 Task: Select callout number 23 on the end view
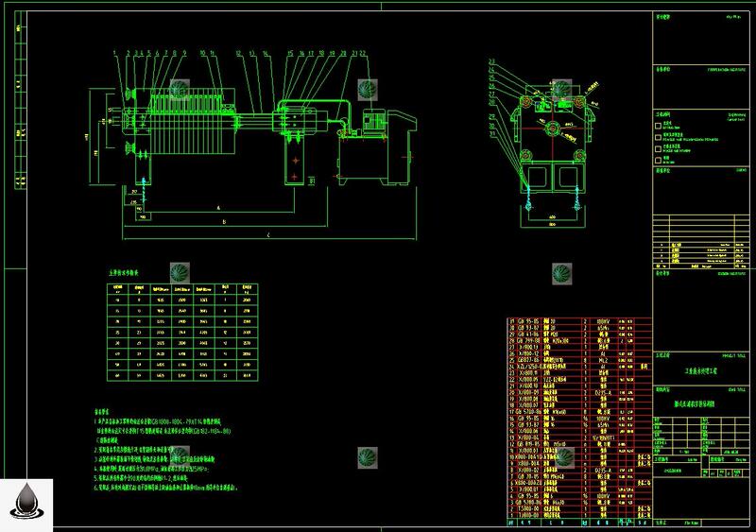pyautogui.click(x=492, y=61)
